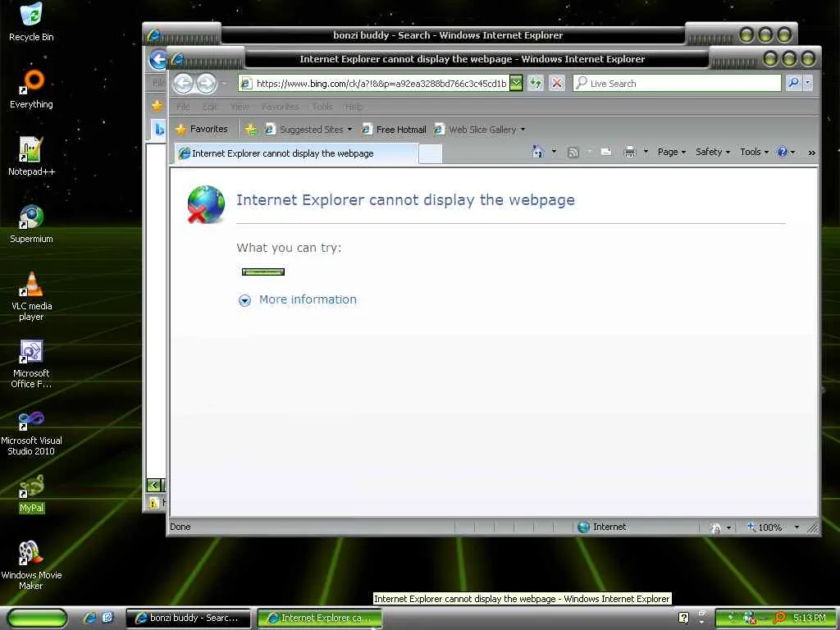The height and width of the screenshot is (630, 840).
Task: Open search provider dropdown next to magnifier
Action: [808, 83]
